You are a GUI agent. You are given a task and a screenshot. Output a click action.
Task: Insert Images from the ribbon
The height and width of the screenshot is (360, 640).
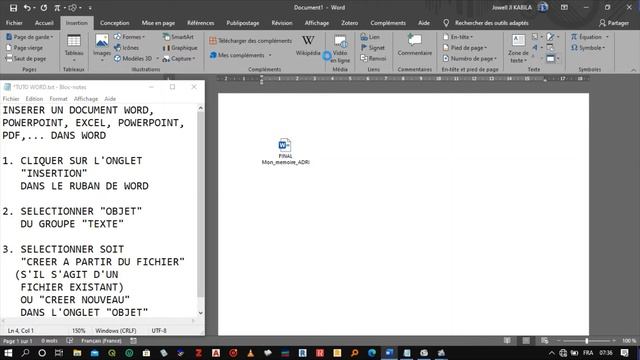(x=102, y=48)
